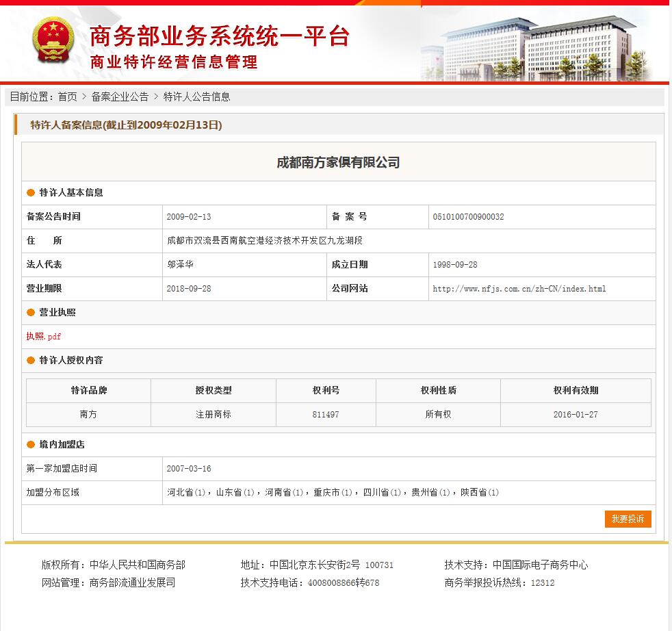Click the orange bullet beside 营业执照
The width and height of the screenshot is (672, 631).
point(31,313)
